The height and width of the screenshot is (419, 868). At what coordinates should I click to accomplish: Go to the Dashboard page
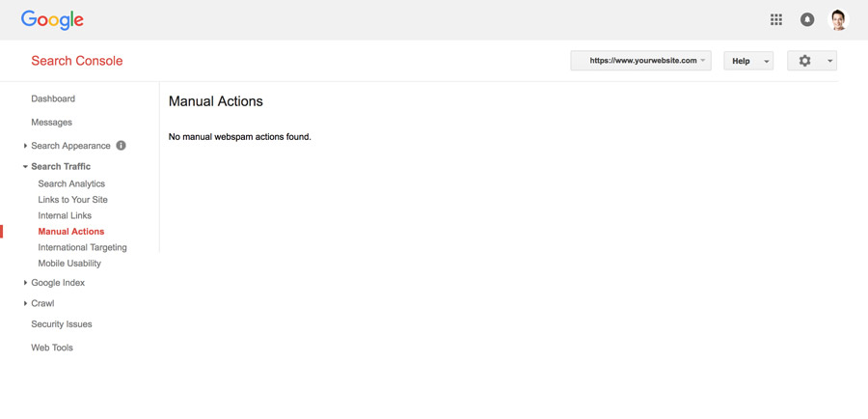click(53, 98)
